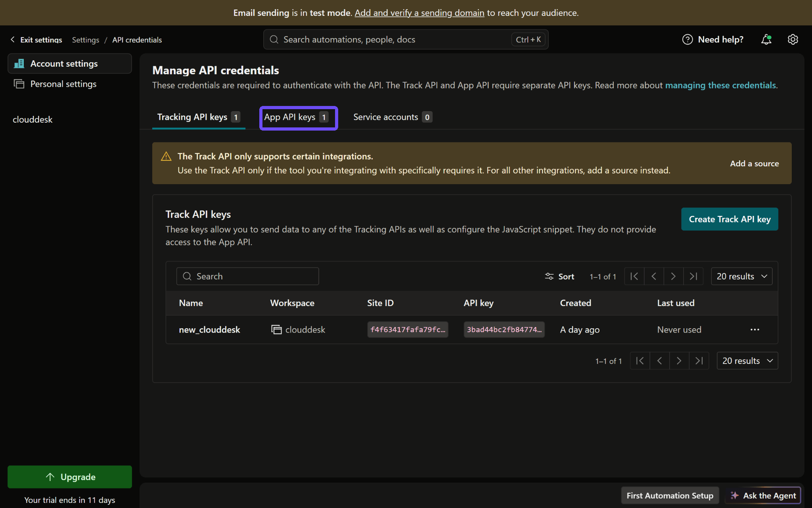Viewport: 812px width, 508px height.
Task: Focus the Track API keys Search field
Action: coord(247,276)
